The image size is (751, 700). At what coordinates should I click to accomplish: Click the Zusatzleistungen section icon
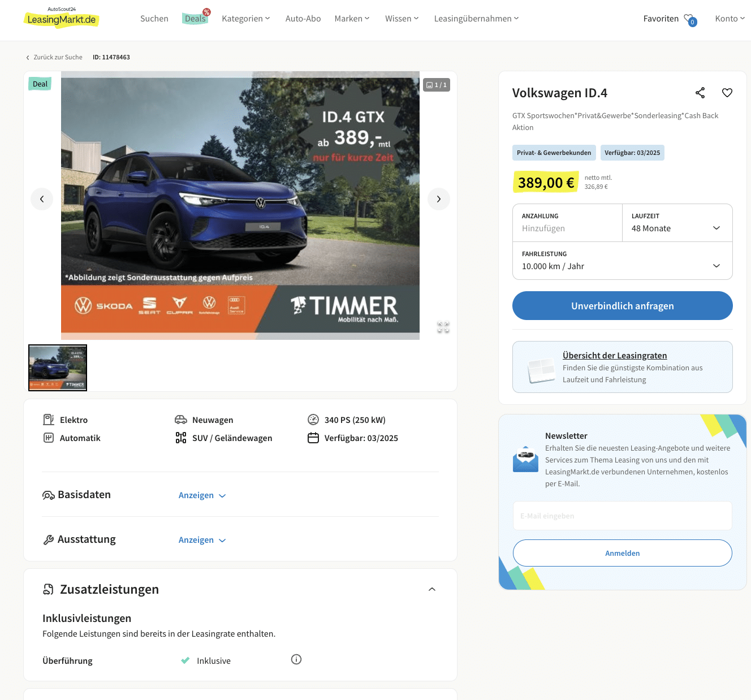click(x=49, y=589)
